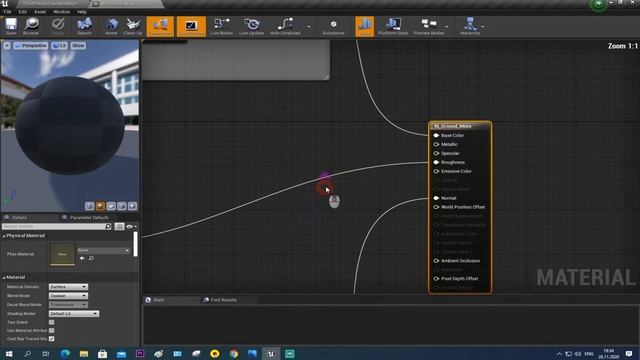
Task: Open the File menu
Action: point(8,12)
